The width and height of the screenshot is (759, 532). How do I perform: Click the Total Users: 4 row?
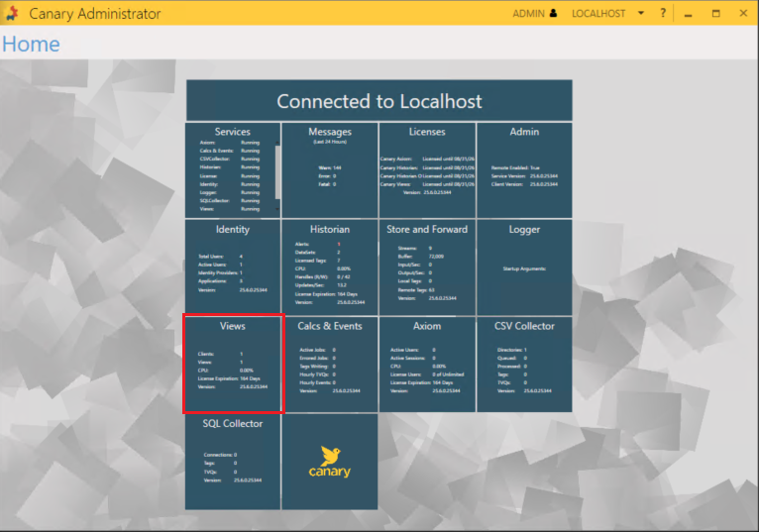coord(220,257)
